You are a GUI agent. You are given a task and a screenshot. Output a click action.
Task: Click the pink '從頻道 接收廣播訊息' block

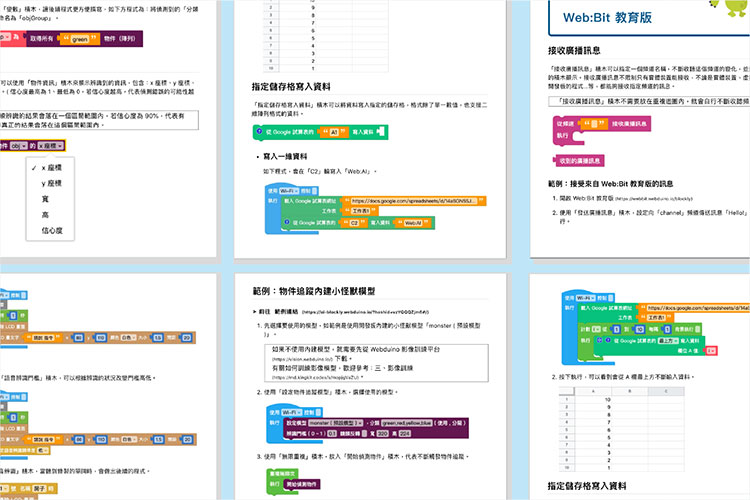601,123
